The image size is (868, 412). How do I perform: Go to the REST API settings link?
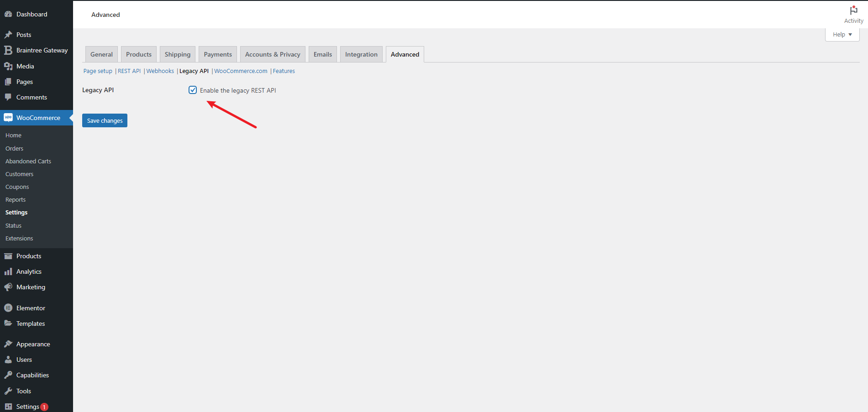129,71
